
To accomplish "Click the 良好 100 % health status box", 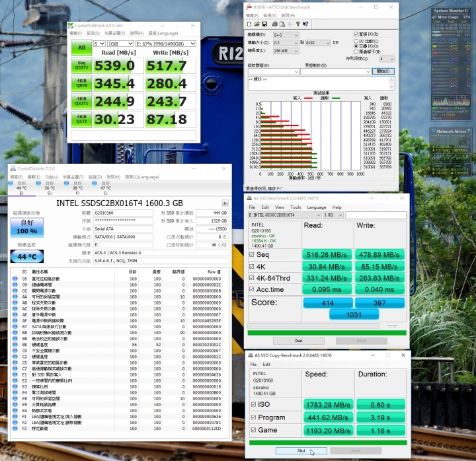I will coord(27,227).
